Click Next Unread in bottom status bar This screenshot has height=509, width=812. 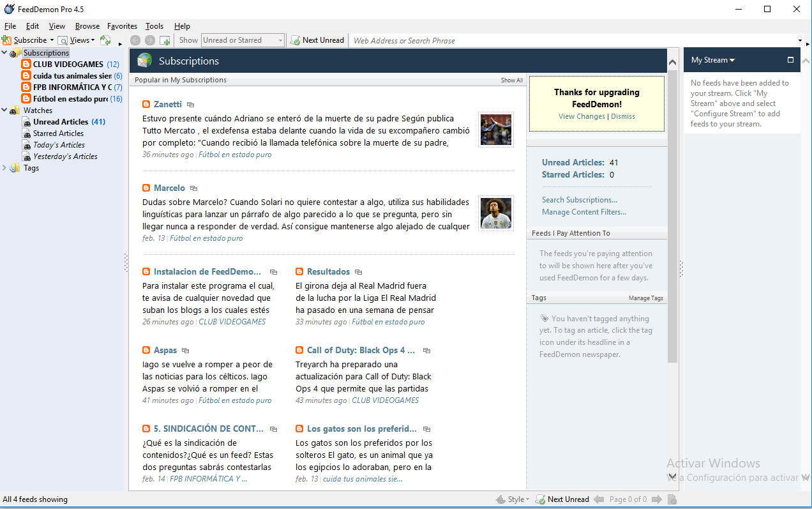(562, 499)
